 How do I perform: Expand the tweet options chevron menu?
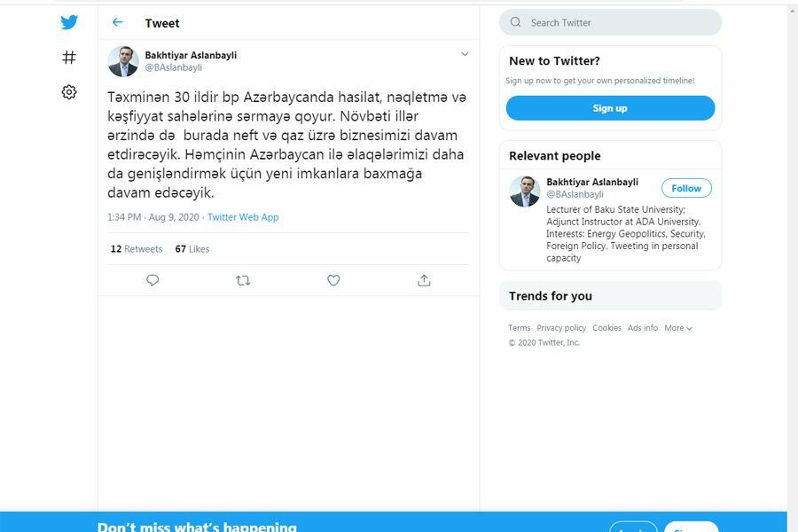(465, 54)
